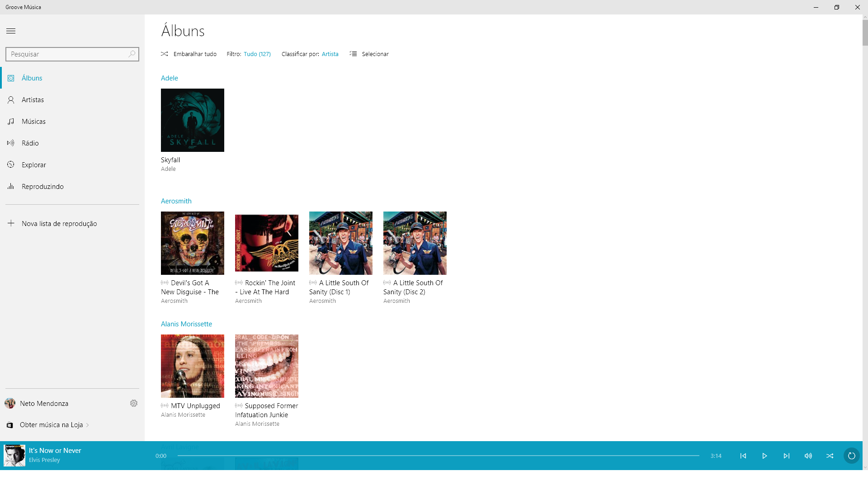Image resolution: width=868 pixels, height=499 pixels.
Task: Click the plus icon for new playlist
Action: 11,223
